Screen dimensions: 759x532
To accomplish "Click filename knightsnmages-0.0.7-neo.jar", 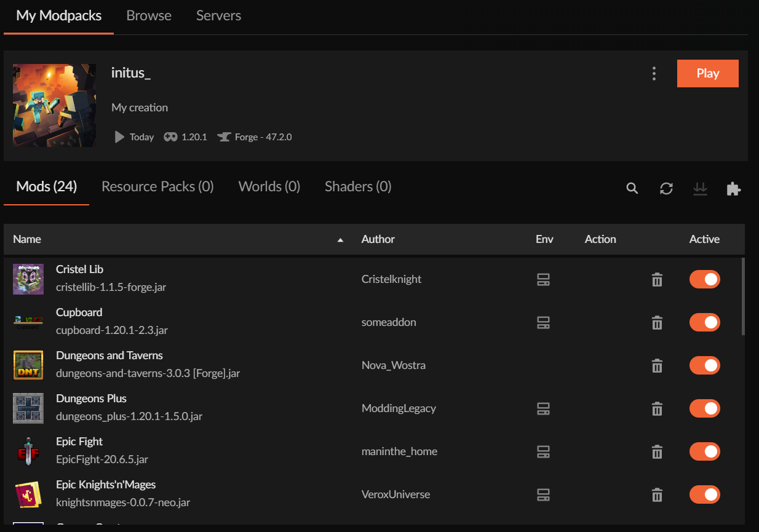I will pos(123,502).
